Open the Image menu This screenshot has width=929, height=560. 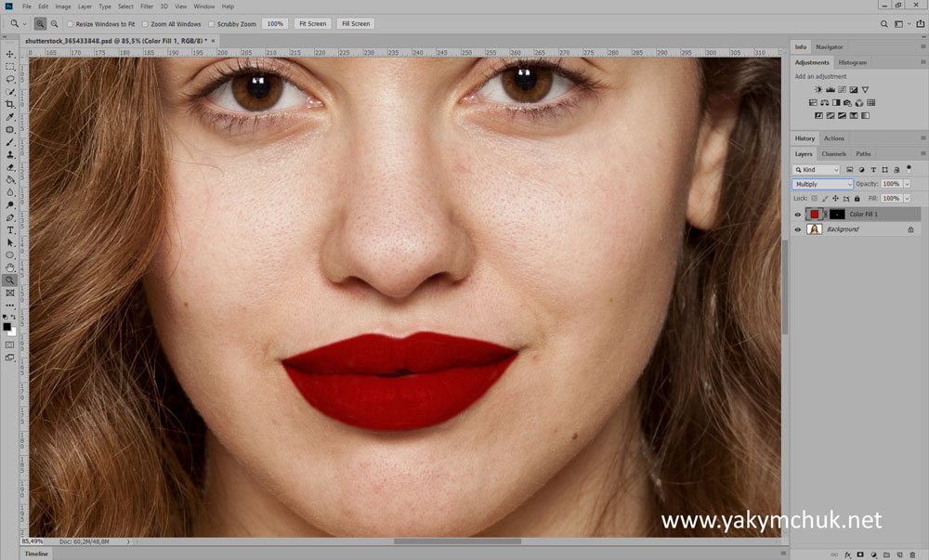63,7
